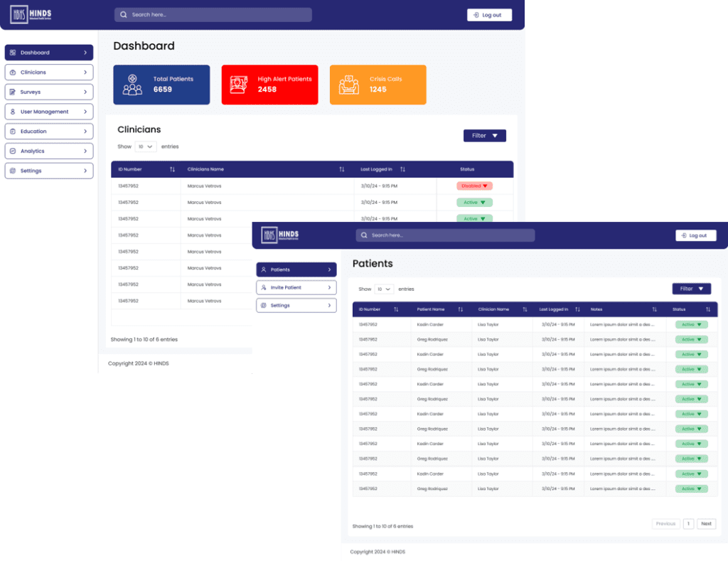Open the Surveys sidebar menu
Screen dimensions: 728x561
click(x=48, y=92)
